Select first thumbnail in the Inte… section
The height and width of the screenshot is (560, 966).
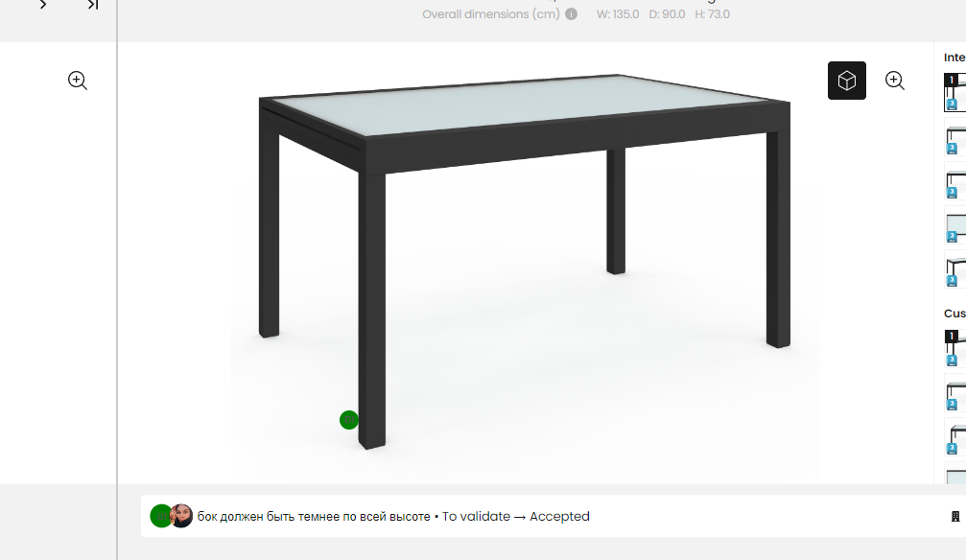[955, 92]
